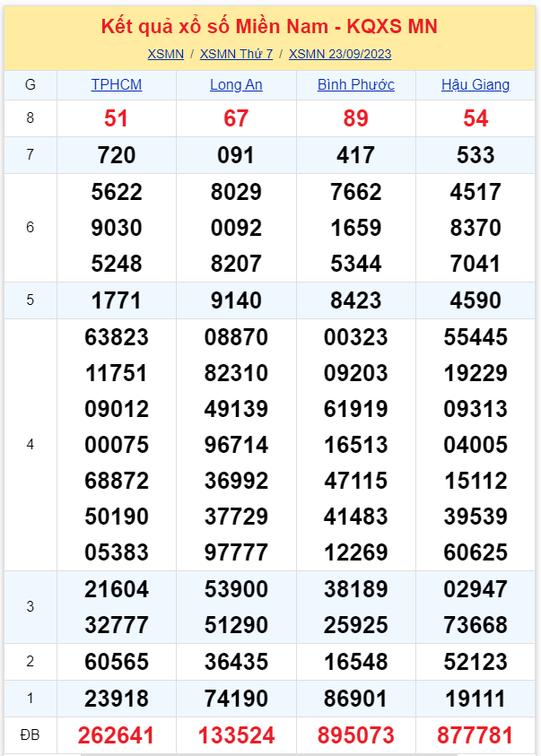The width and height of the screenshot is (541, 756).
Task: Open the Long An column header link
Action: [236, 85]
